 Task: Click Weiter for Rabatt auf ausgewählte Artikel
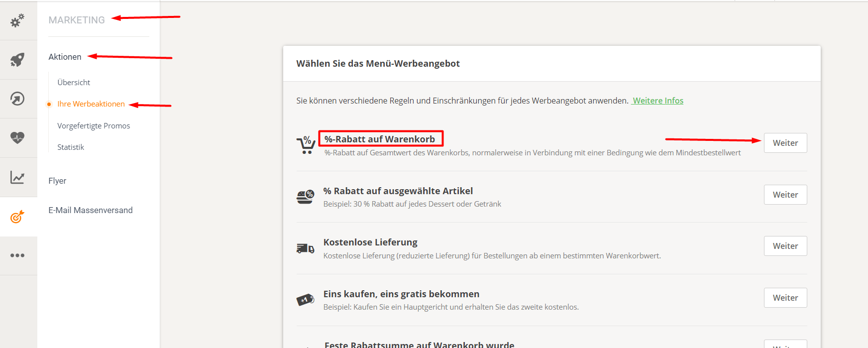point(785,195)
